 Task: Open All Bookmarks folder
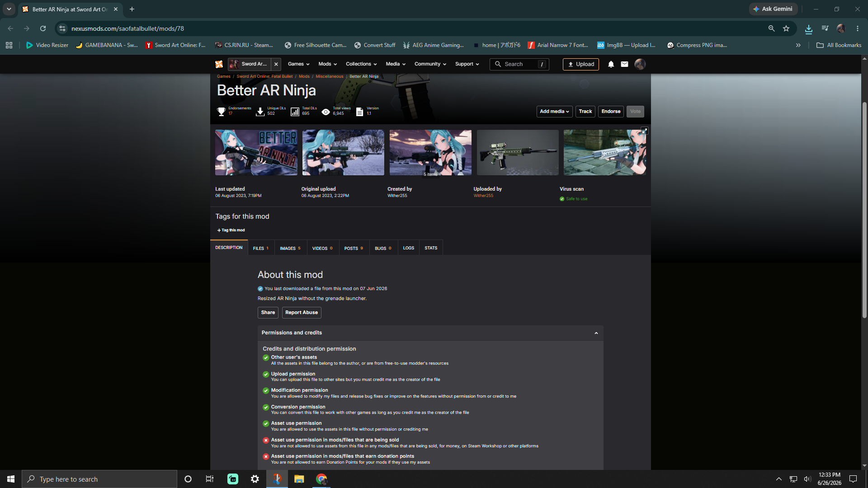click(x=839, y=45)
